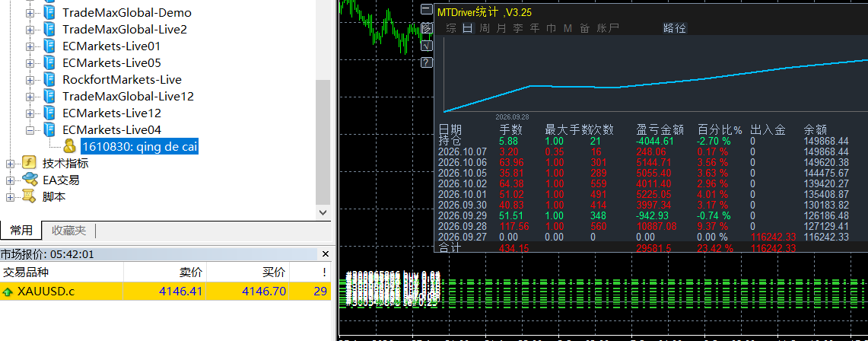Viewport: 868px width, 341px height.
Task: Click the green up-arrow icon beside XAUUSD.c
Action: coord(8,292)
